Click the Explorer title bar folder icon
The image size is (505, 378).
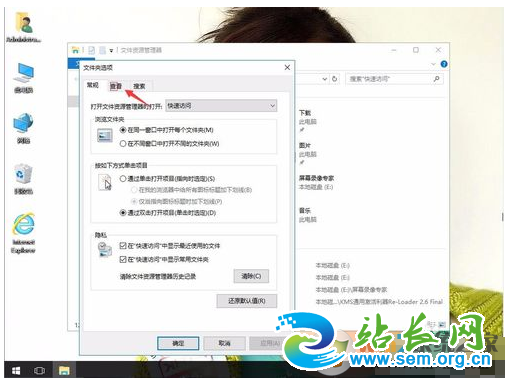tap(76, 50)
